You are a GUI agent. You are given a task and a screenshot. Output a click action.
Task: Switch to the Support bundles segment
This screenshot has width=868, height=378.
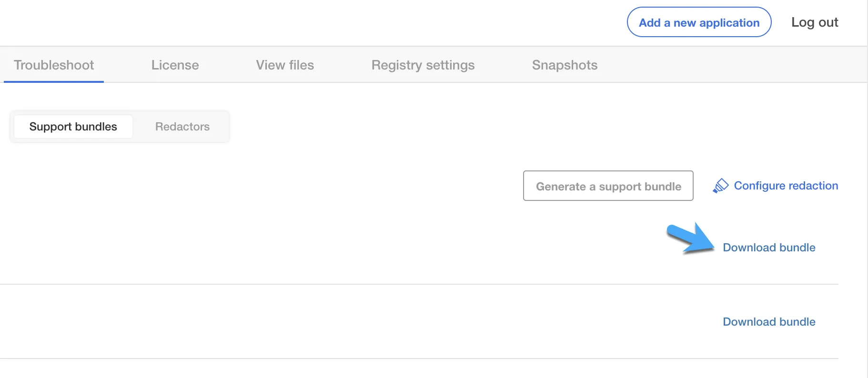pos(73,127)
